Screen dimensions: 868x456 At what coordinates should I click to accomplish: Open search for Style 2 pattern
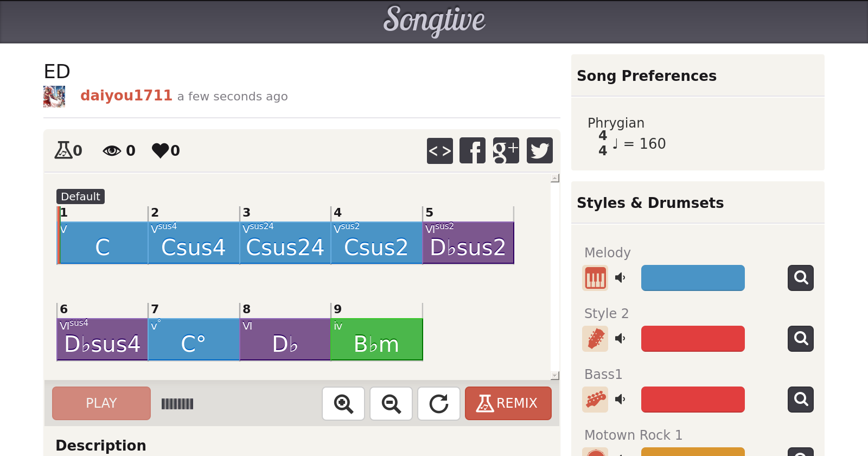[801, 339]
